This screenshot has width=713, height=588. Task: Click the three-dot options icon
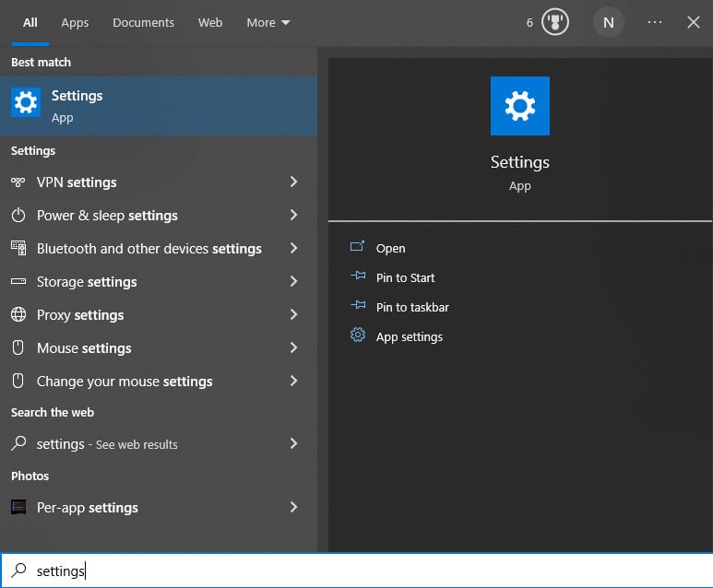[655, 22]
